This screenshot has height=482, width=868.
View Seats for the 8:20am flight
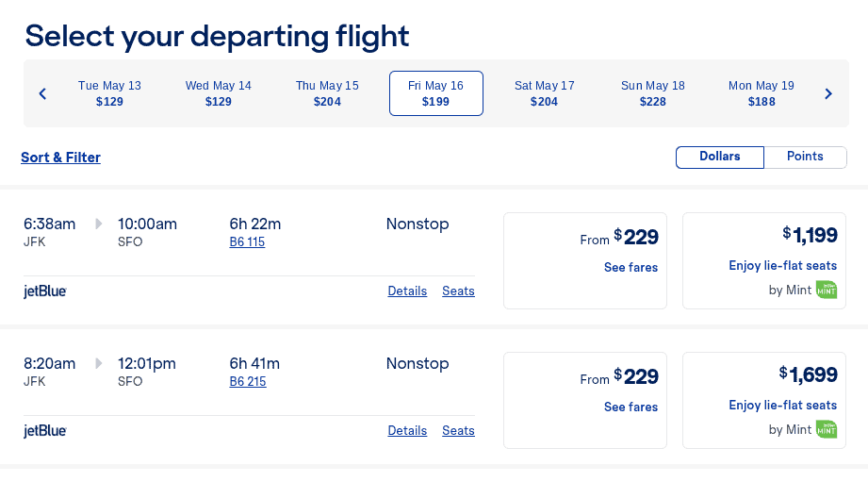click(458, 431)
